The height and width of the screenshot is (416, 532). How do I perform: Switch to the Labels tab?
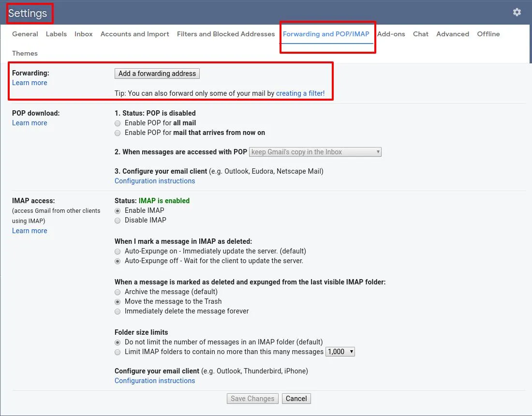click(x=56, y=34)
